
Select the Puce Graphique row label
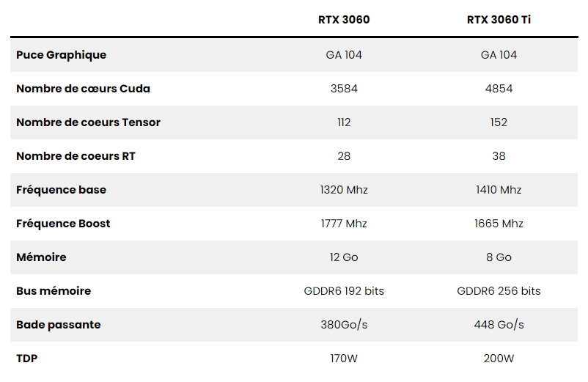pos(61,55)
